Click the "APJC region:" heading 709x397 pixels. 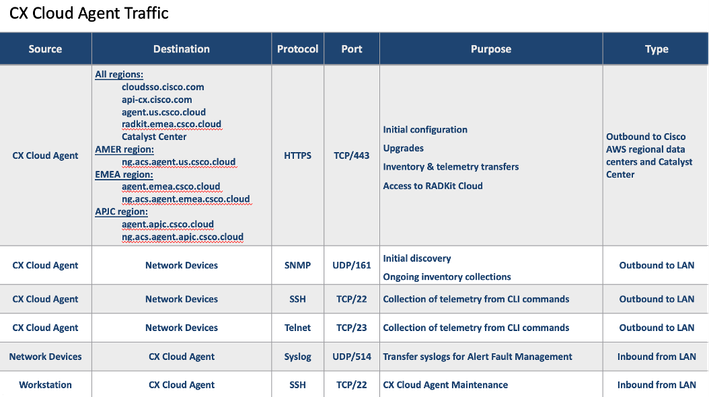point(121,212)
